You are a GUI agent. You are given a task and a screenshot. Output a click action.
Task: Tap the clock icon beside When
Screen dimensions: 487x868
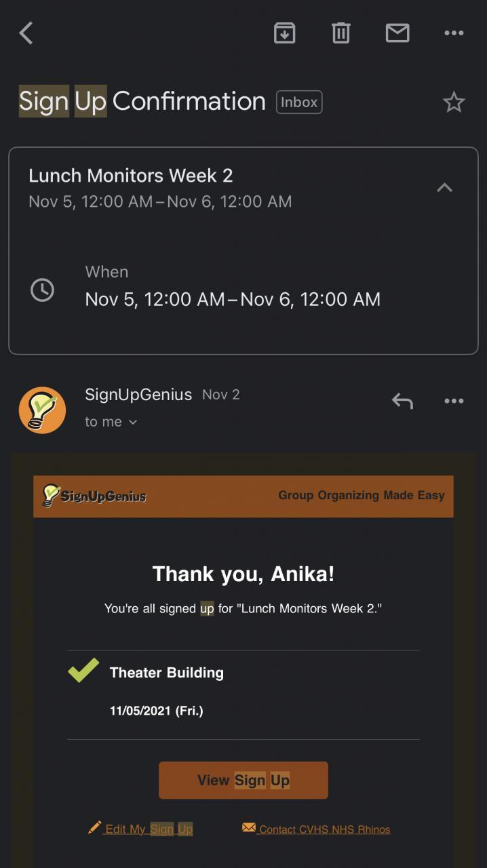[42, 290]
